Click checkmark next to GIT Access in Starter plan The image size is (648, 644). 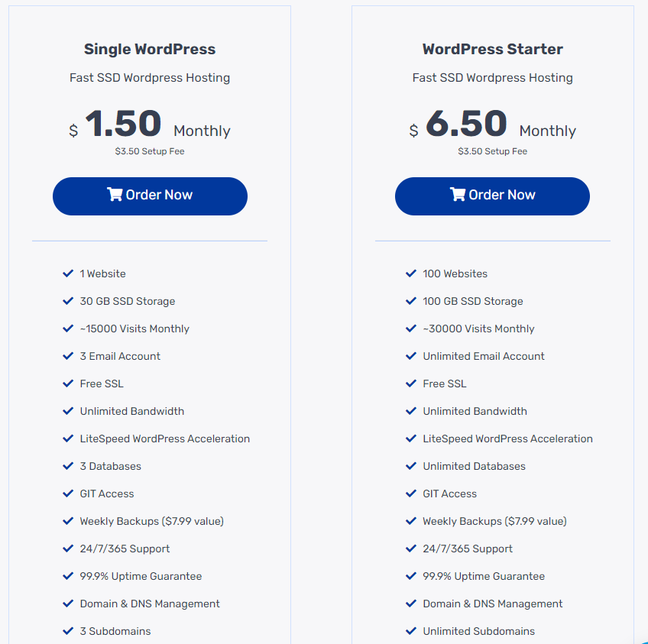point(411,494)
